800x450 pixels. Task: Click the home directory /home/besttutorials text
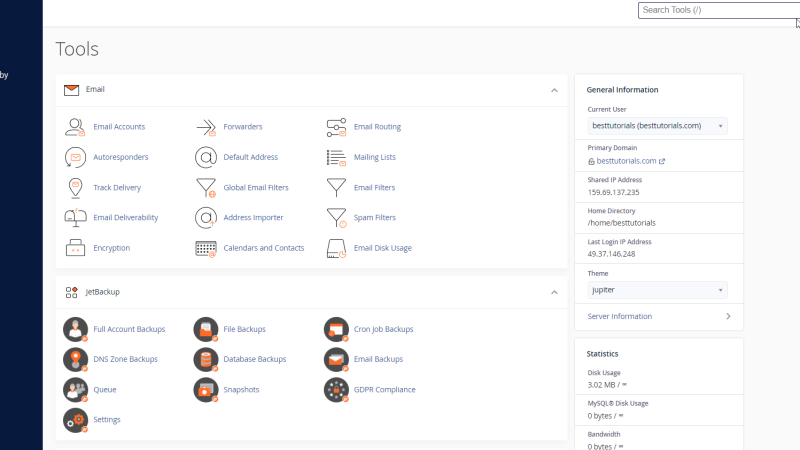click(621, 223)
